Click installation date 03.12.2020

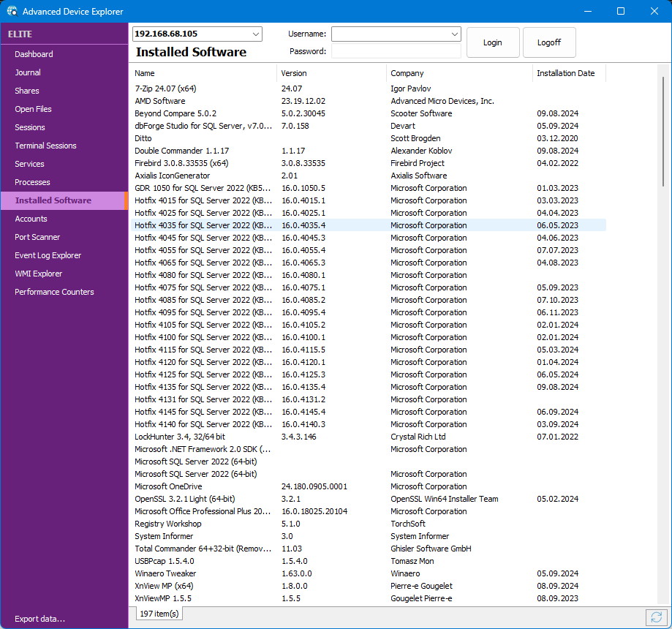point(557,138)
